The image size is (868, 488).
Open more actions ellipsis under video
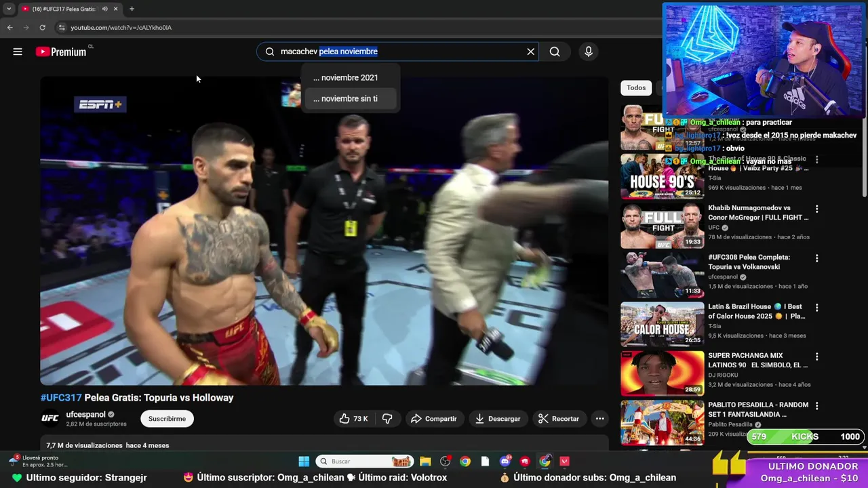[x=600, y=419]
